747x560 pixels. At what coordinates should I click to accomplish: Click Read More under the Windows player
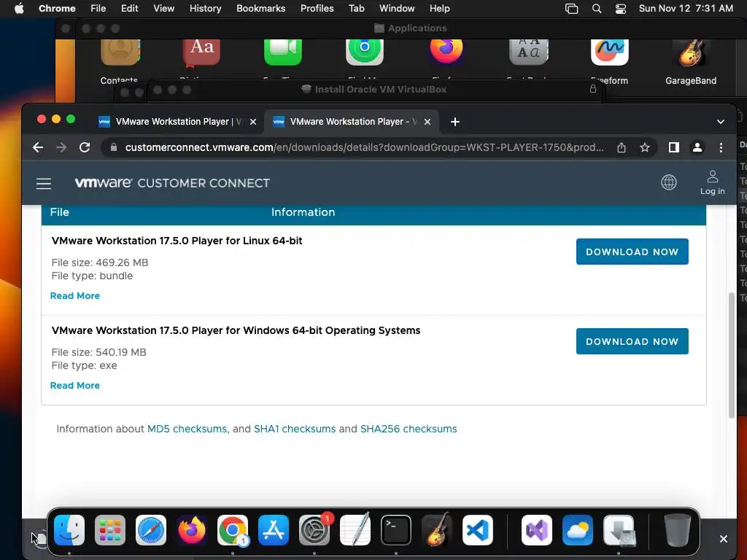75,385
